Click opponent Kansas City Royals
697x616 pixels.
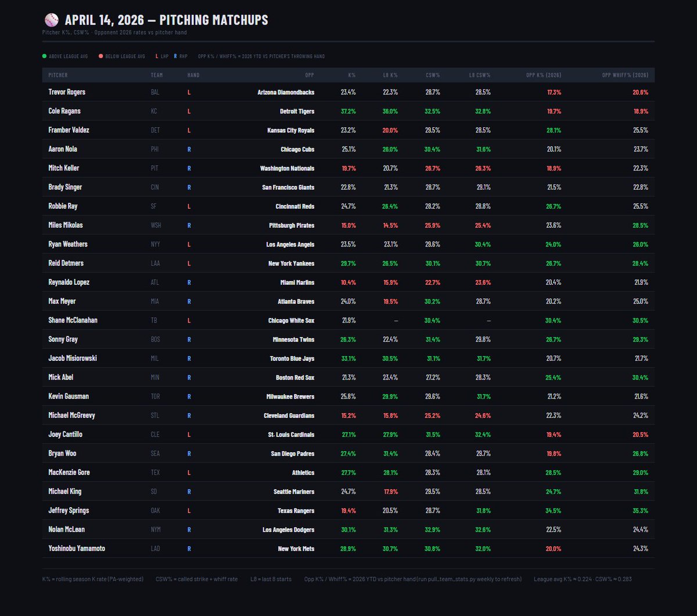(291, 130)
